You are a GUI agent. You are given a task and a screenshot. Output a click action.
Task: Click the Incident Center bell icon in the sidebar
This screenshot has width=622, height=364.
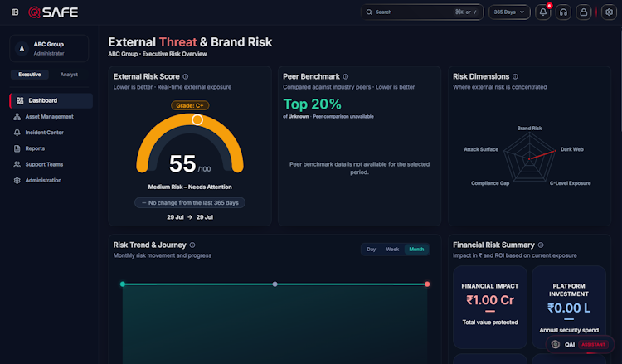(17, 133)
